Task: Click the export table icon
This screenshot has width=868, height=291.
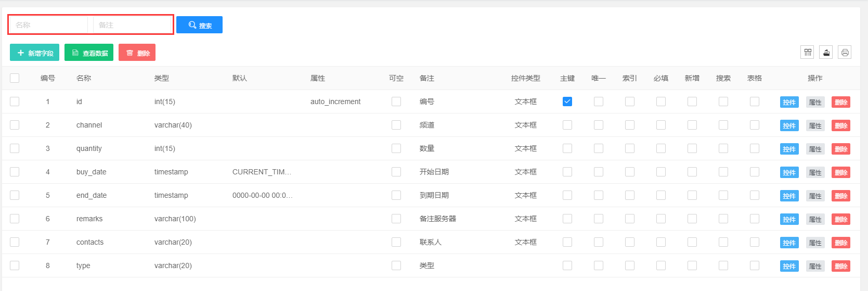Action: tap(826, 52)
